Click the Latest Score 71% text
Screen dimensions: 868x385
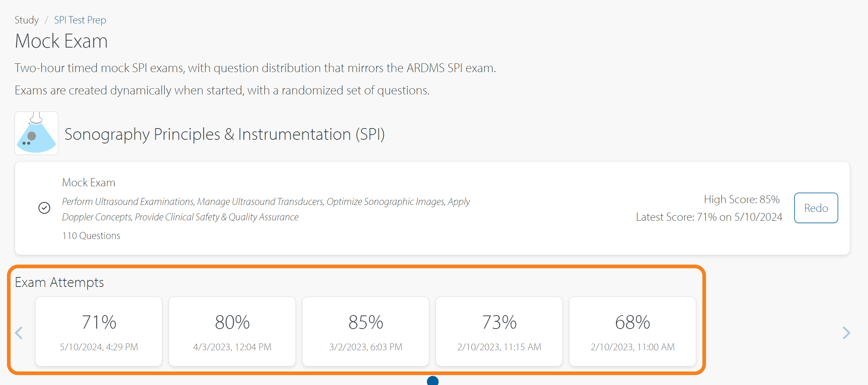click(x=709, y=217)
